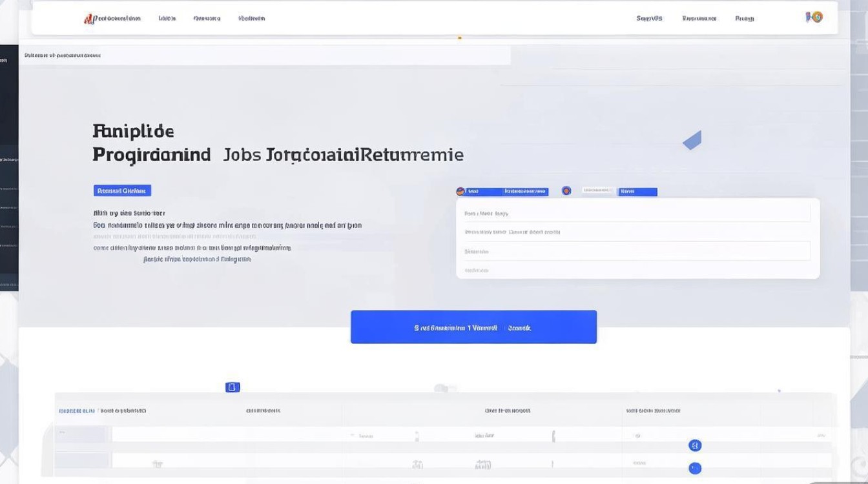The width and height of the screenshot is (868, 484).
Task: Click the small blue square icon above the table
Action: click(x=232, y=387)
